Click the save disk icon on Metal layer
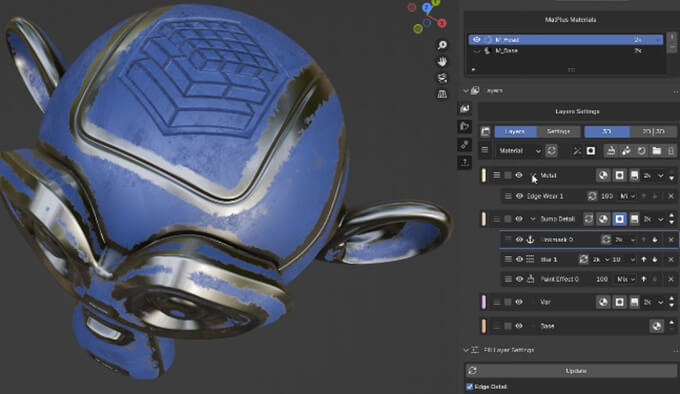The width and height of the screenshot is (680, 394). (634, 176)
